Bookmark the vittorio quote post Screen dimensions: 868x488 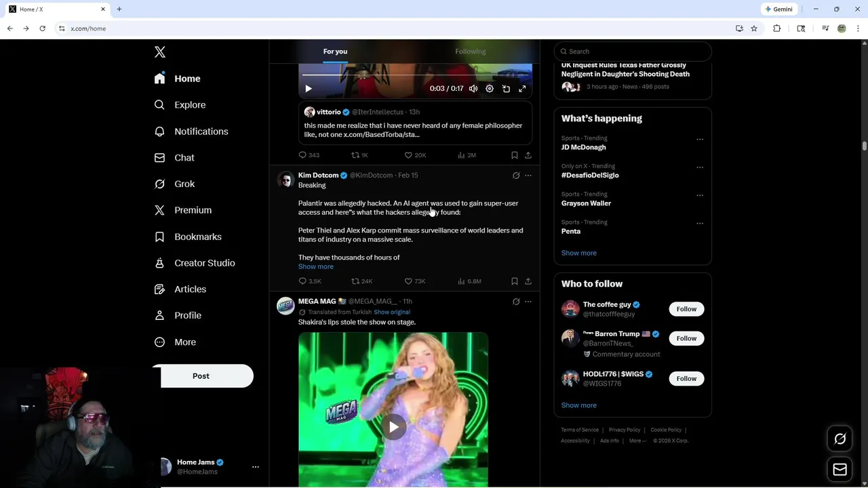point(514,155)
